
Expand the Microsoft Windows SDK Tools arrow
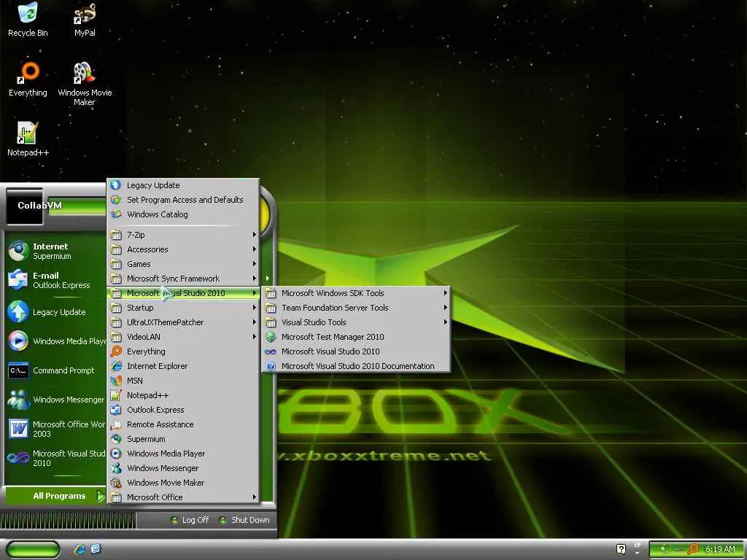tap(446, 293)
